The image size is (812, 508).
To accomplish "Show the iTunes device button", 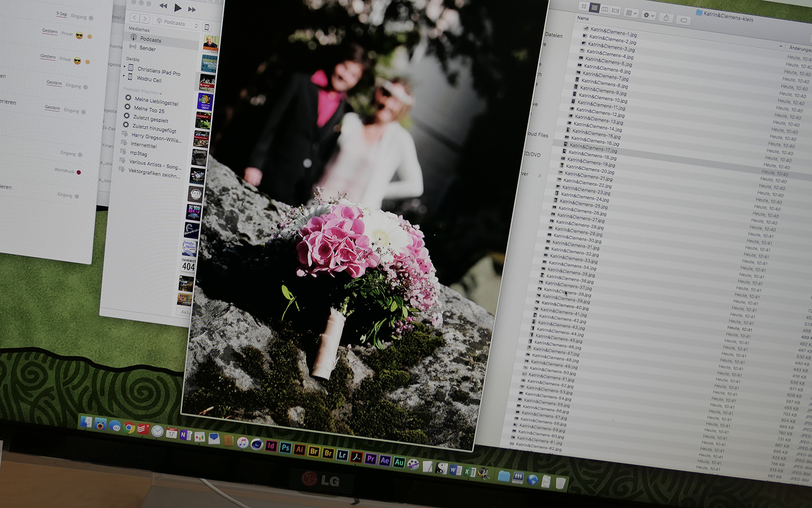I will [x=207, y=27].
